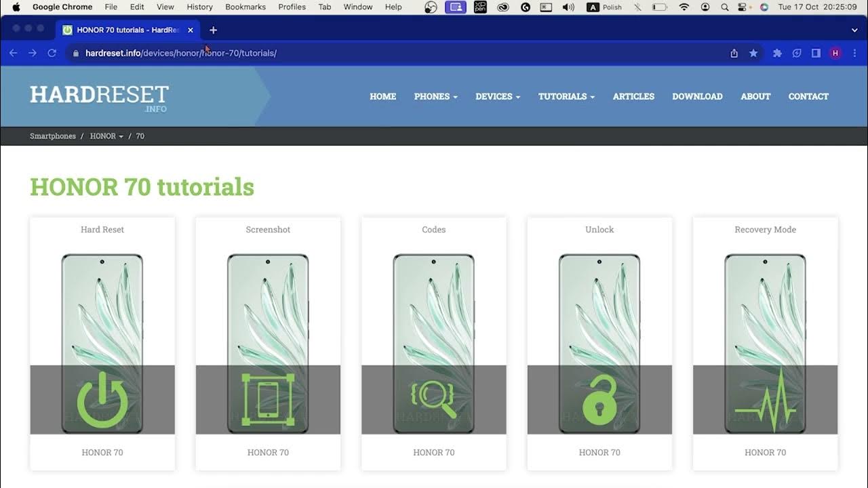The image size is (868, 488).
Task: Open the Edit menu
Action: click(137, 7)
